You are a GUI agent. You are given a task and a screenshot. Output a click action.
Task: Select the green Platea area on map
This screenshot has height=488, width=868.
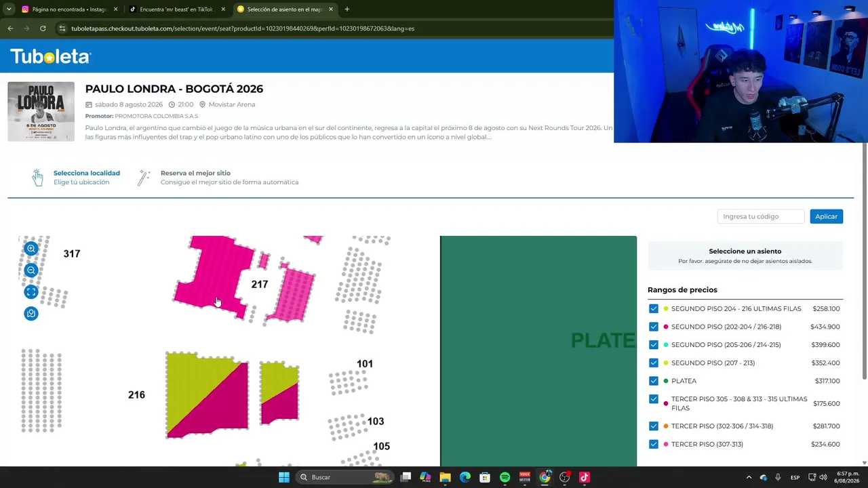538,351
